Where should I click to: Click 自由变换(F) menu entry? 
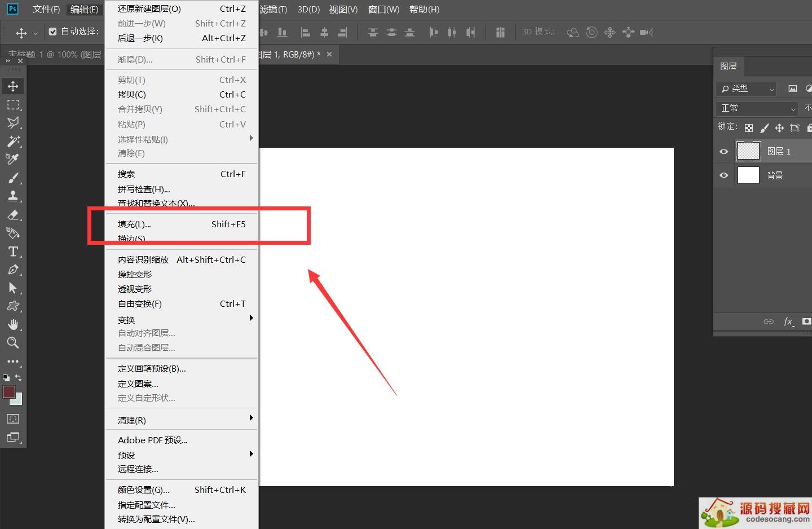140,304
